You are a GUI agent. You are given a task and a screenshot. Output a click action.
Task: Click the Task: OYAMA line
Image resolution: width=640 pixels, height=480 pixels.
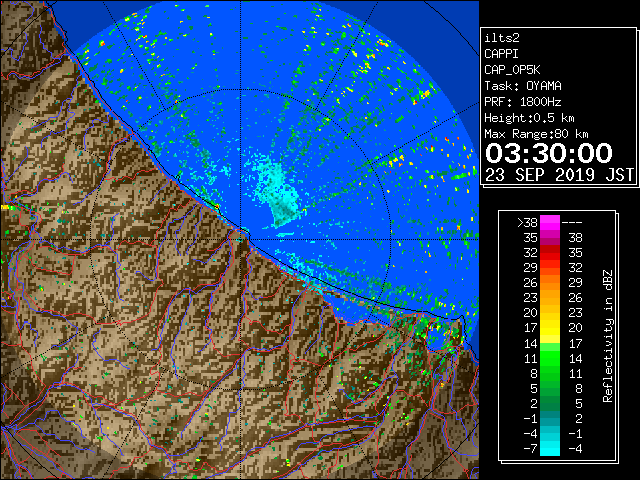(523, 86)
